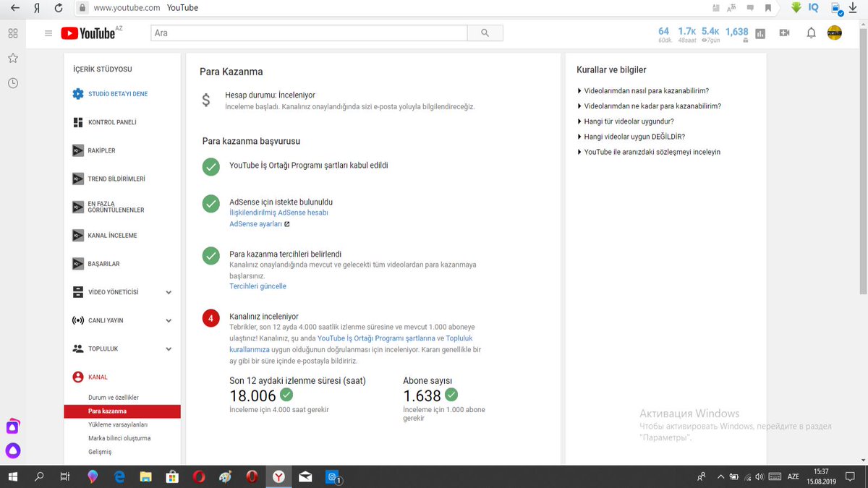Open Kontrol Paneli in the sidebar

coord(105,122)
